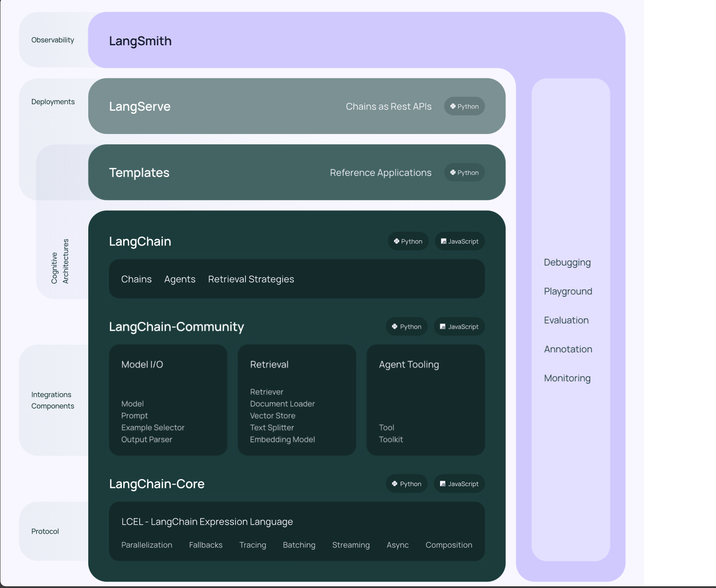Click the 'Protocol' side label
This screenshot has height=588, width=716.
45,531
